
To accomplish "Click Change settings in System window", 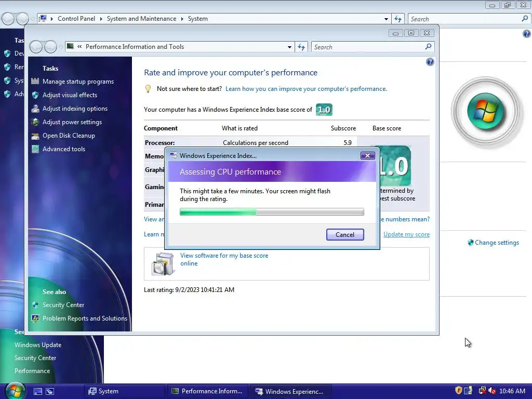I will (x=497, y=243).
